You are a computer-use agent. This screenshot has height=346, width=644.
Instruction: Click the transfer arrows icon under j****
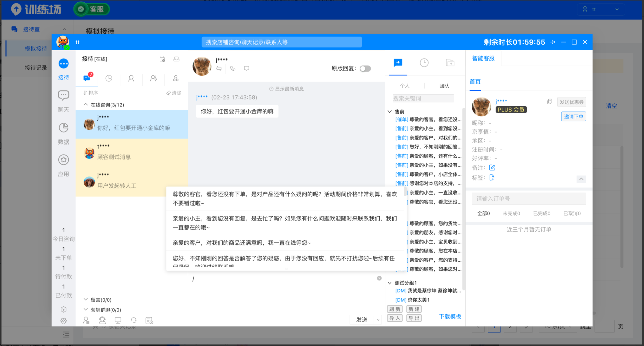pyautogui.click(x=219, y=68)
